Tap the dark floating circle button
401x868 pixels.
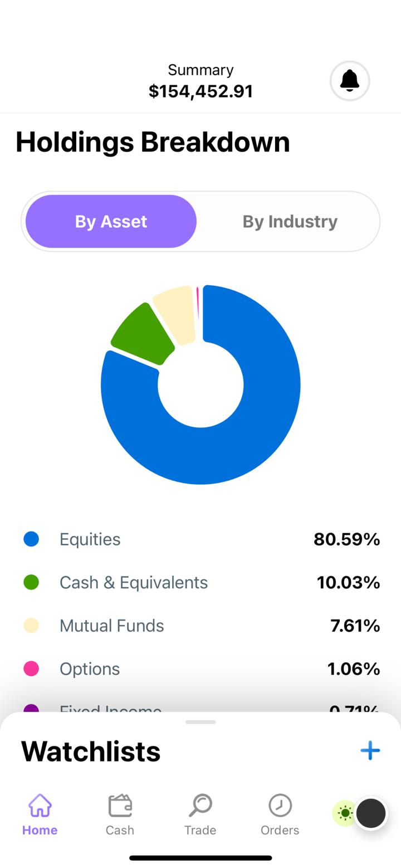click(x=371, y=813)
